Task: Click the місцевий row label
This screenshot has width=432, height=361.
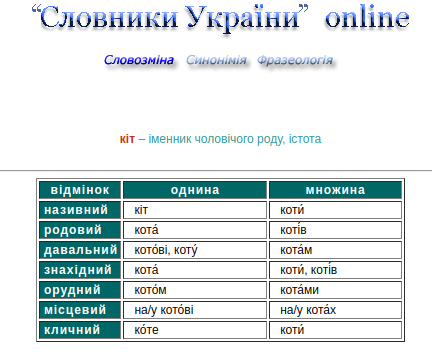Action: pyautogui.click(x=80, y=310)
